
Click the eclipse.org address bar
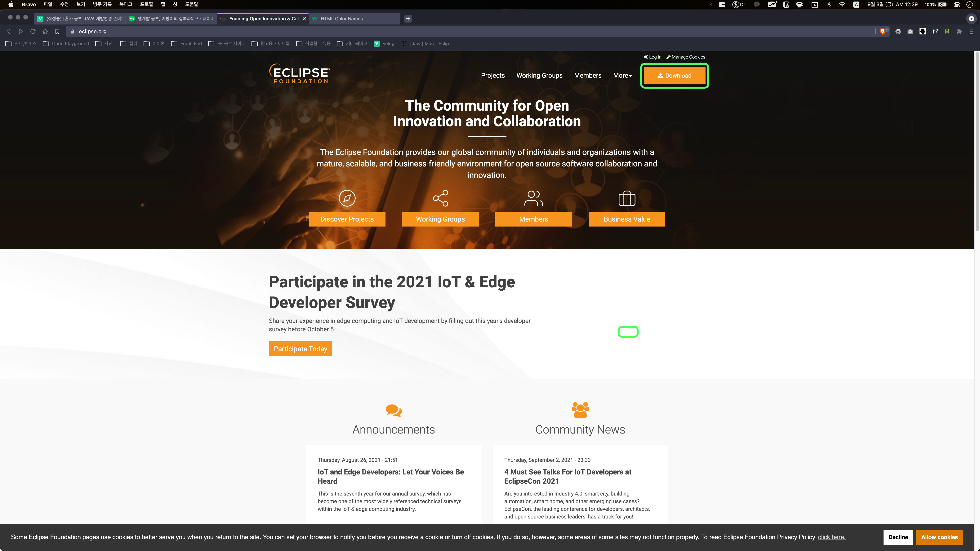point(472,32)
